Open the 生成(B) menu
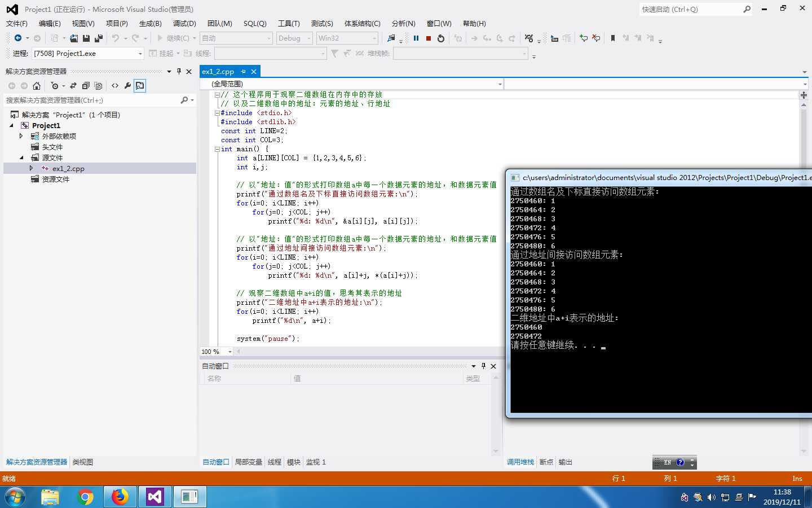 [150, 24]
